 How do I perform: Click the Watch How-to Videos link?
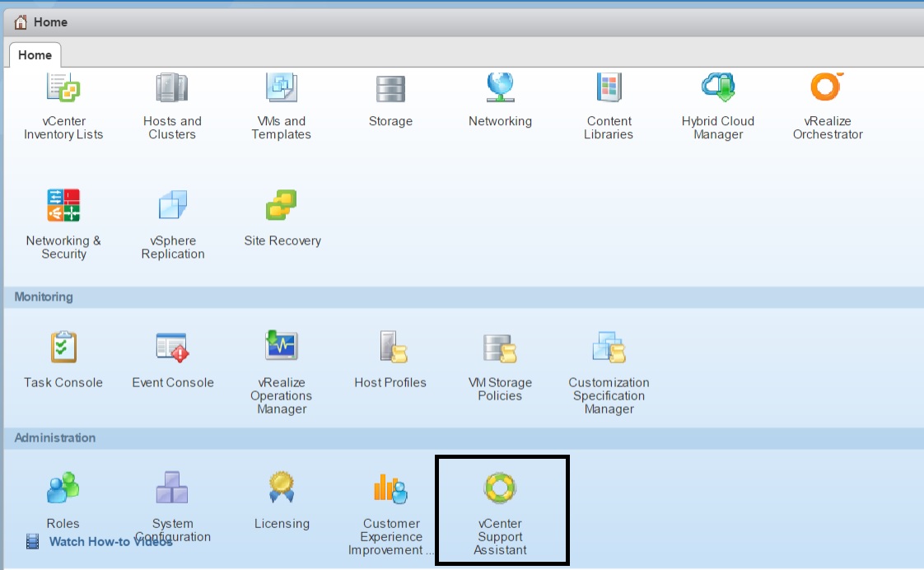tap(110, 542)
